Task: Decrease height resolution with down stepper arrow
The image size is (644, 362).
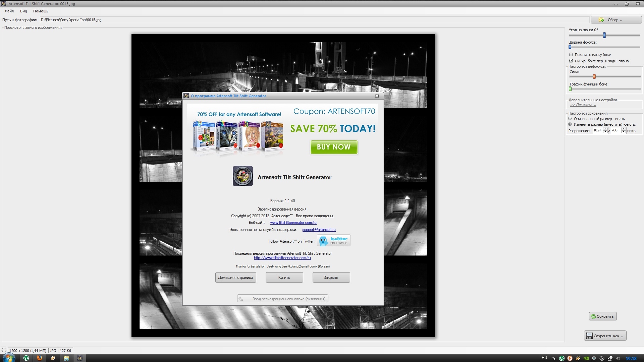Action: (623, 132)
